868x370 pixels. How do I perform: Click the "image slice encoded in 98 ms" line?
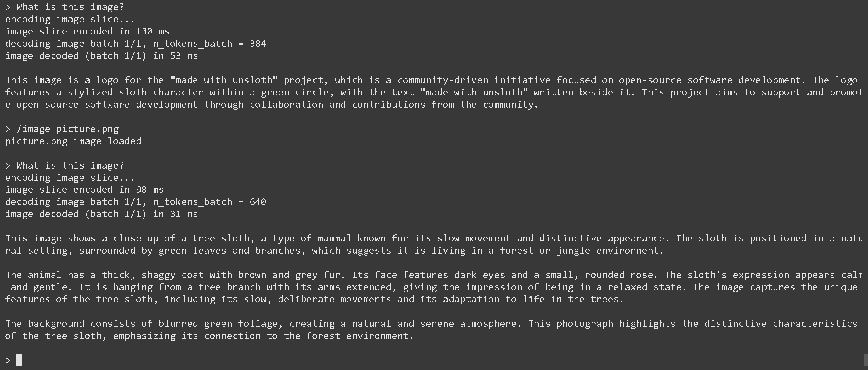[x=84, y=190]
